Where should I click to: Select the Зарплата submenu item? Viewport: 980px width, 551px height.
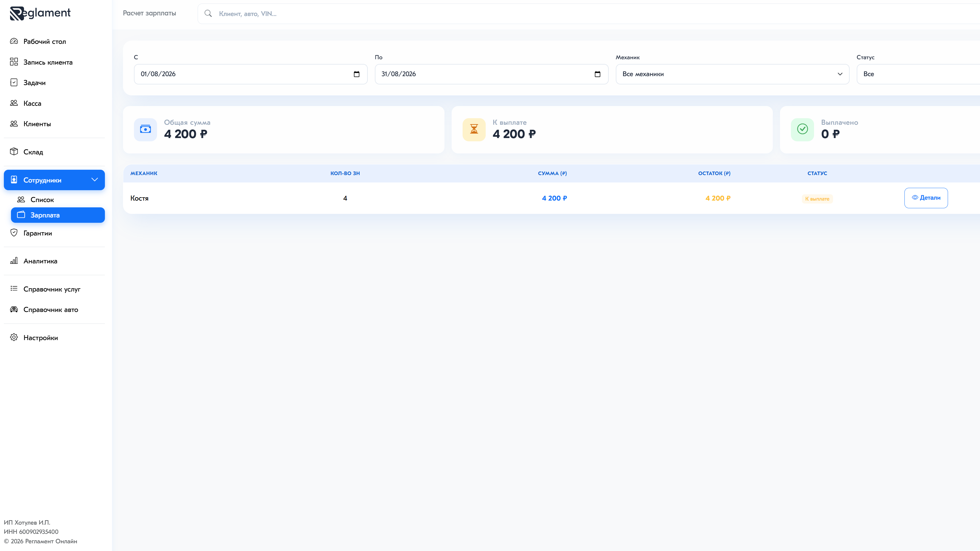[x=58, y=215]
